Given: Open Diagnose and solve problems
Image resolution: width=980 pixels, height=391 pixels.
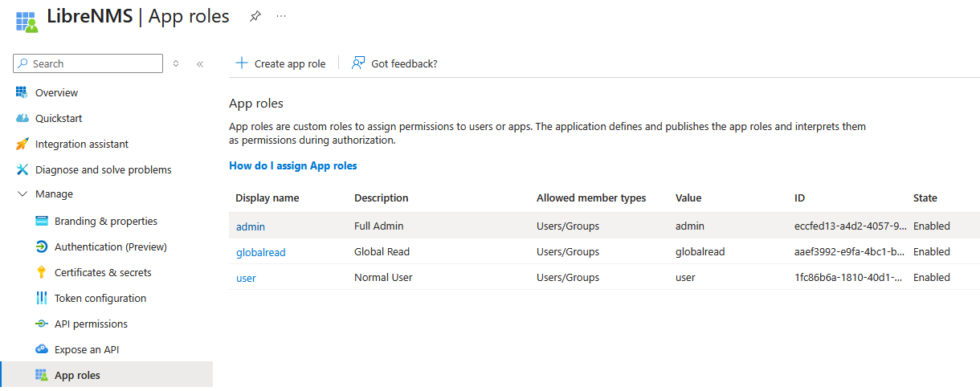Looking at the screenshot, I should pyautogui.click(x=104, y=169).
